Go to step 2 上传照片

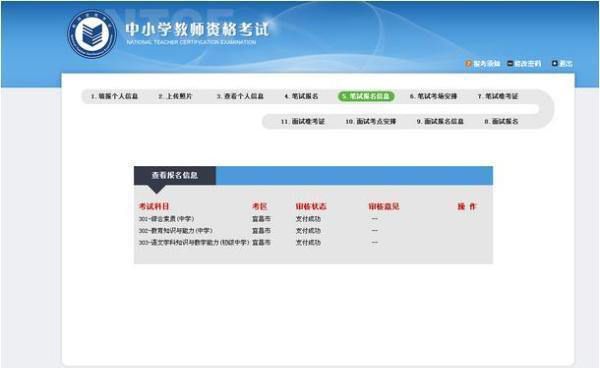[x=175, y=96]
